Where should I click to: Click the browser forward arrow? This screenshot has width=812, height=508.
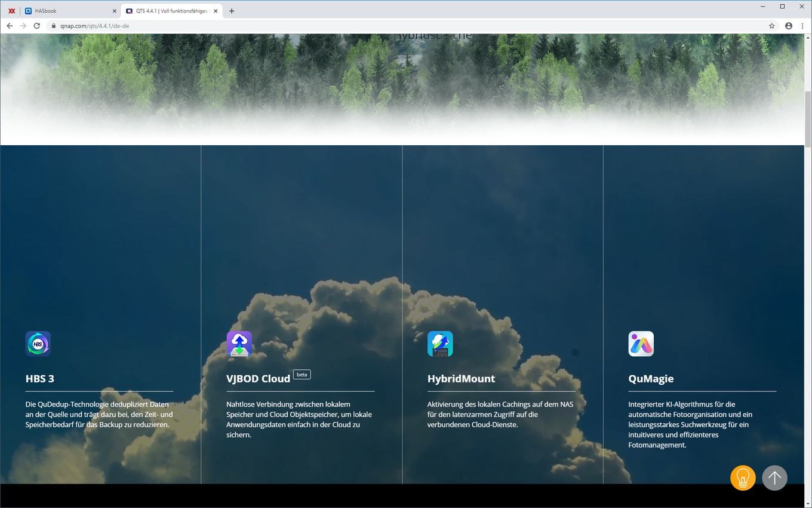coord(23,26)
